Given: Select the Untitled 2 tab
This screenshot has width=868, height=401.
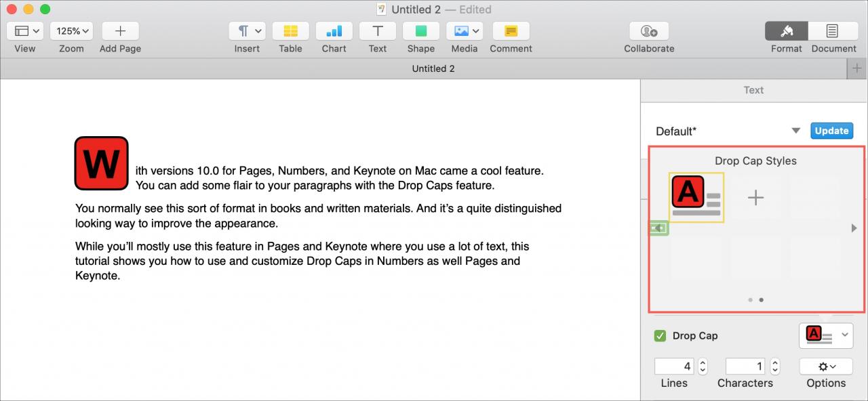Looking at the screenshot, I should [x=433, y=68].
